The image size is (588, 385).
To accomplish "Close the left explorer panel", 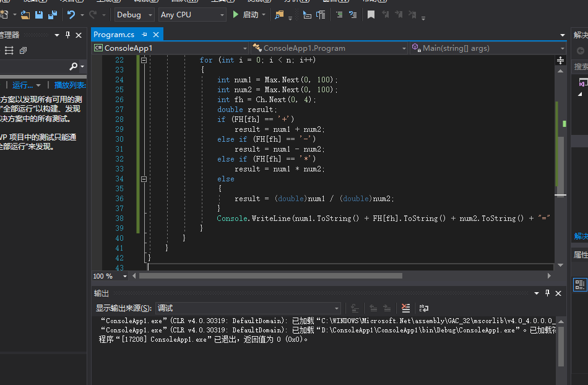I will pyautogui.click(x=79, y=35).
